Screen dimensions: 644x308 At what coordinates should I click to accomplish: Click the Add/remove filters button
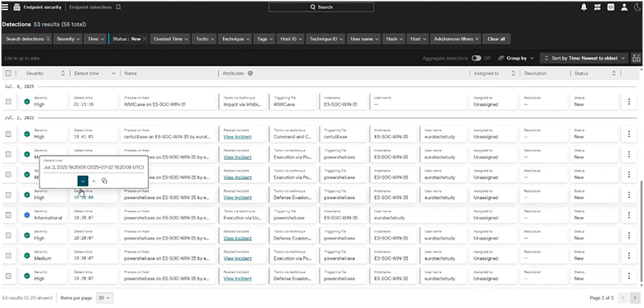click(456, 39)
